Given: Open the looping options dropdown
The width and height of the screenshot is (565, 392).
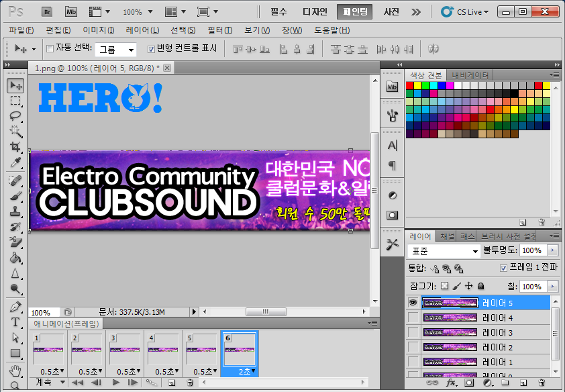Looking at the screenshot, I should (x=50, y=383).
